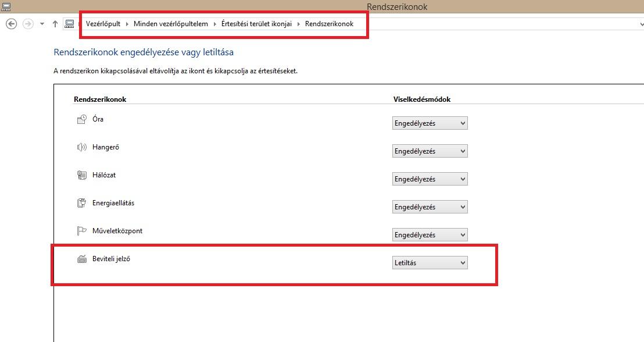Click the heading Rendszerikonok engedélyezése vagy letiltása
This screenshot has height=342, width=644.
tap(144, 52)
